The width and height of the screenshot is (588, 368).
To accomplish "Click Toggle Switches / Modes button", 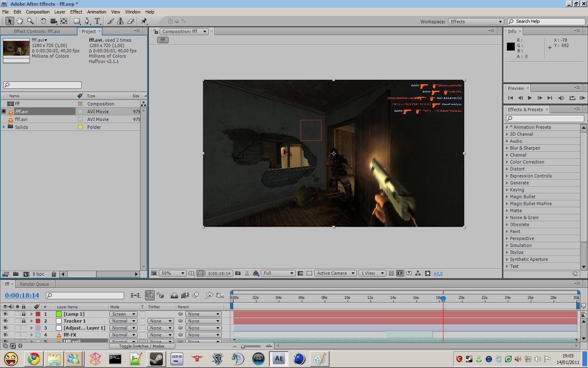I will click(142, 346).
